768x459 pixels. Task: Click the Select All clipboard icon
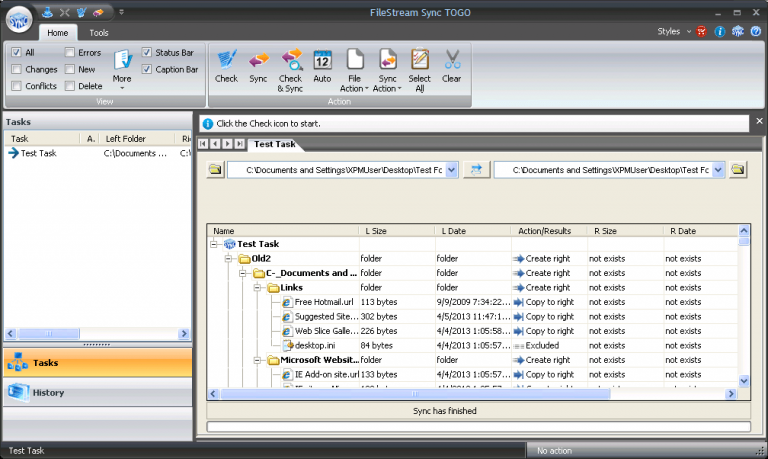coord(420,71)
